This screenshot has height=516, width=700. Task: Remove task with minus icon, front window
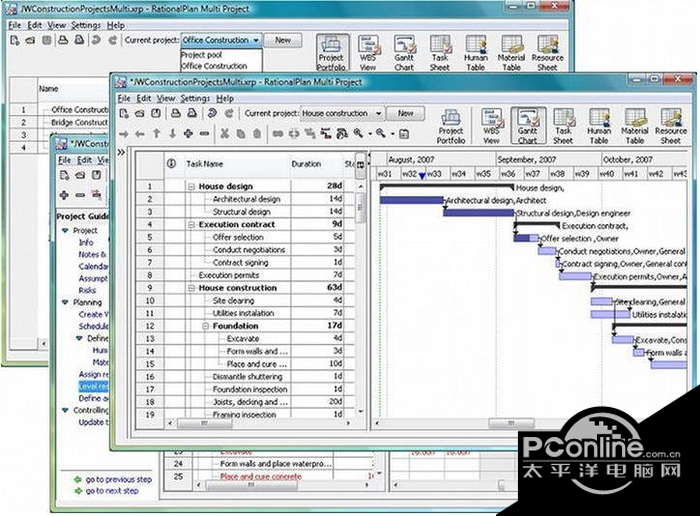click(204, 133)
